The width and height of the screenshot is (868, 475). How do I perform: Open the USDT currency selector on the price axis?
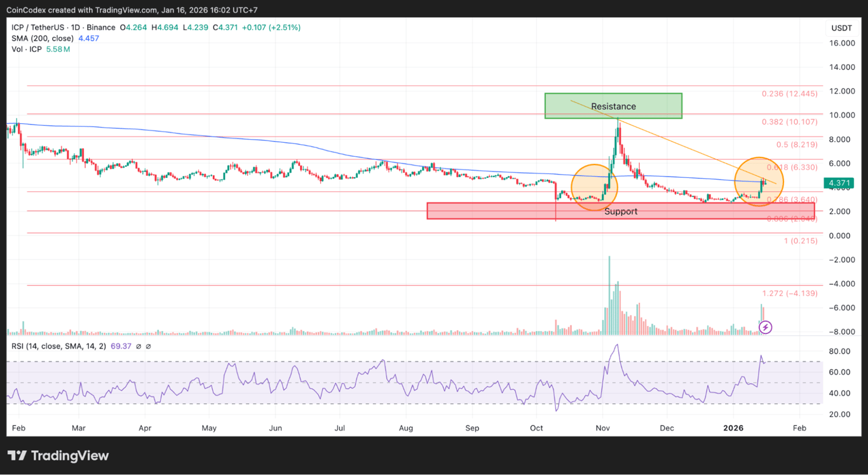click(x=841, y=27)
